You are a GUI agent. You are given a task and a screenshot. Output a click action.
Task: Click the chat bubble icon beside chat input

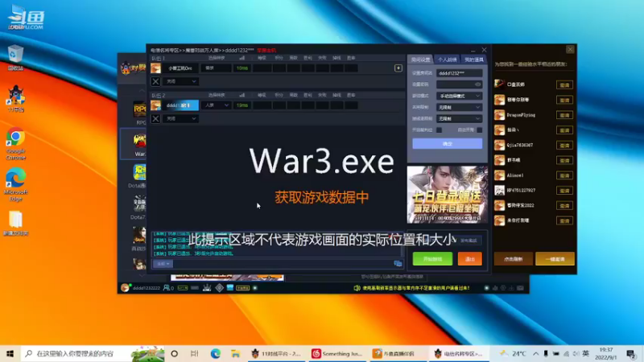tap(398, 264)
